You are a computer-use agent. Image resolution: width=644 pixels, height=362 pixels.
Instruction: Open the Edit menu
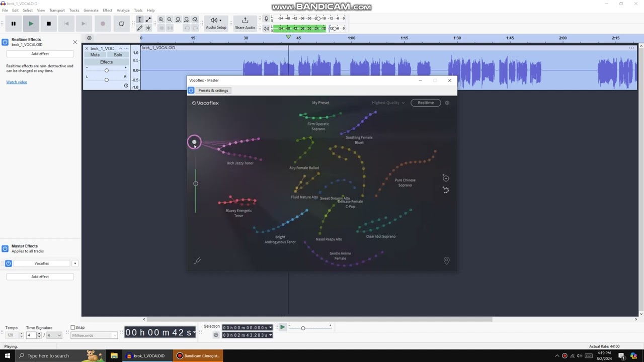[16, 10]
